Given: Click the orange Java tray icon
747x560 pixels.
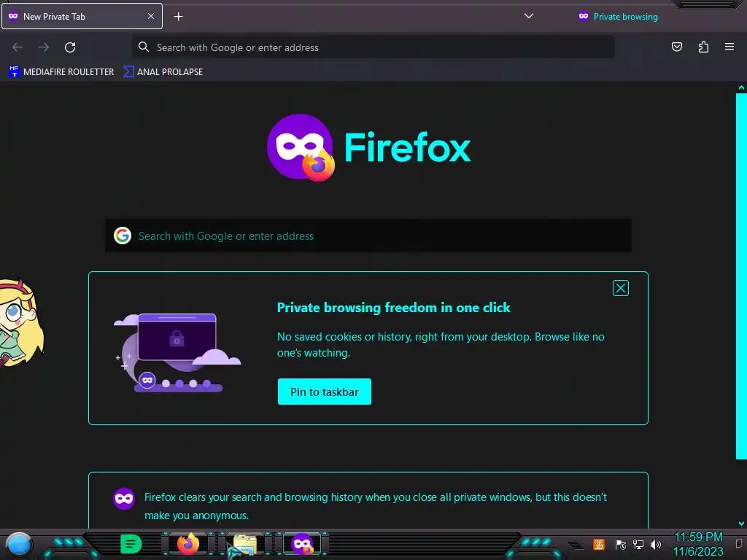Looking at the screenshot, I should (x=599, y=544).
